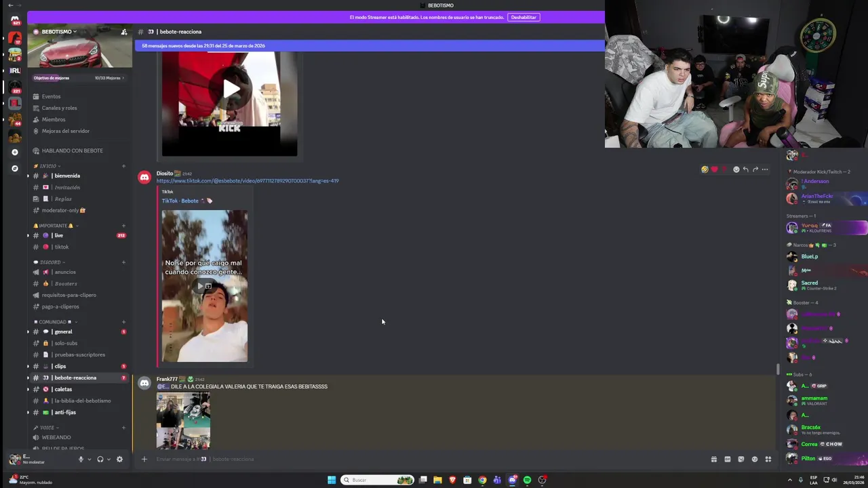Expand BEBOTISMO server menu
The height and width of the screenshot is (488, 868).
pyautogui.click(x=60, y=32)
